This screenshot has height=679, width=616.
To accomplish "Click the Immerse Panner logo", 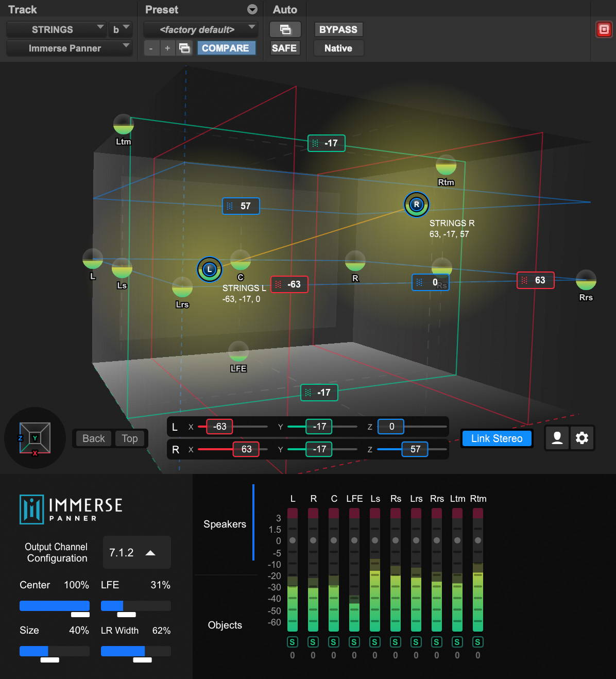I will coord(71,509).
